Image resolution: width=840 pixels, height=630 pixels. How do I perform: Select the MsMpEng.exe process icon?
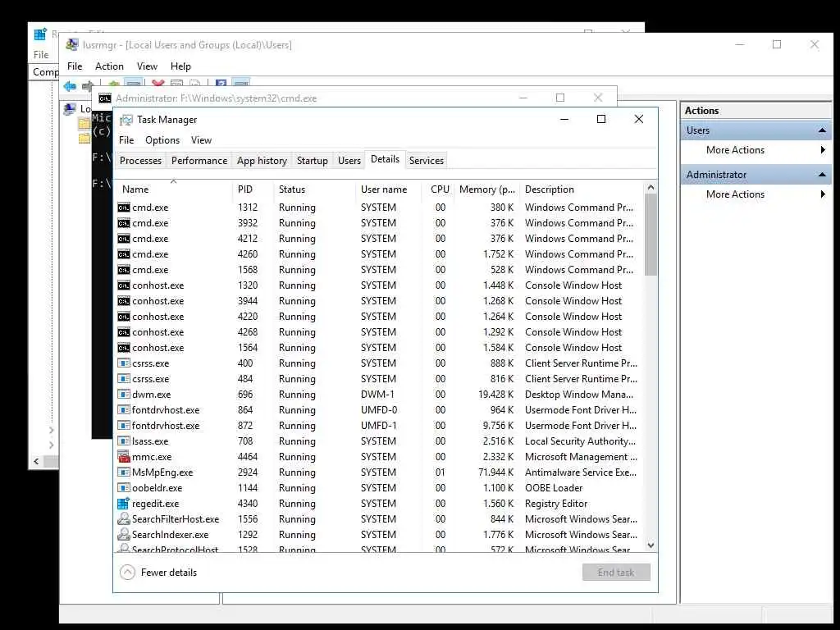(x=124, y=472)
